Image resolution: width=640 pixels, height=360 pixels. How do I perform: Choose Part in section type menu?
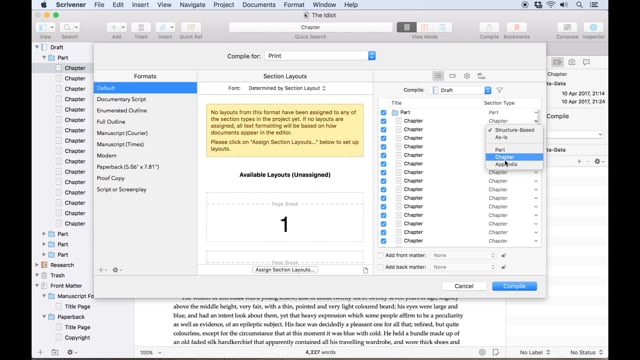pyautogui.click(x=514, y=150)
